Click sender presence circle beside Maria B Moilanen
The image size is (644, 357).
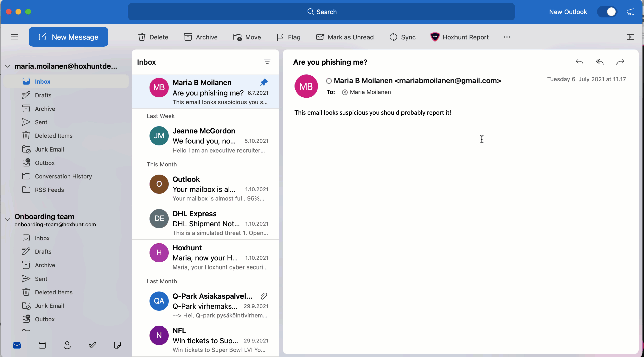coord(329,81)
